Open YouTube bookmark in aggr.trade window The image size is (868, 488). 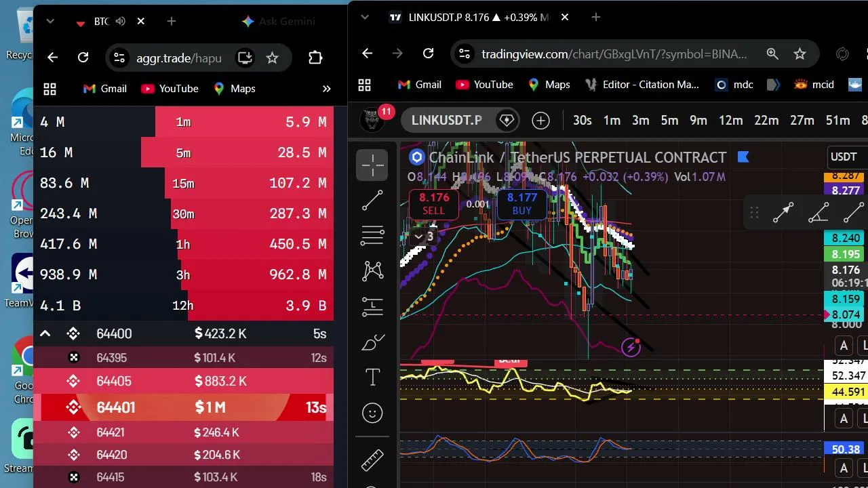pos(170,89)
